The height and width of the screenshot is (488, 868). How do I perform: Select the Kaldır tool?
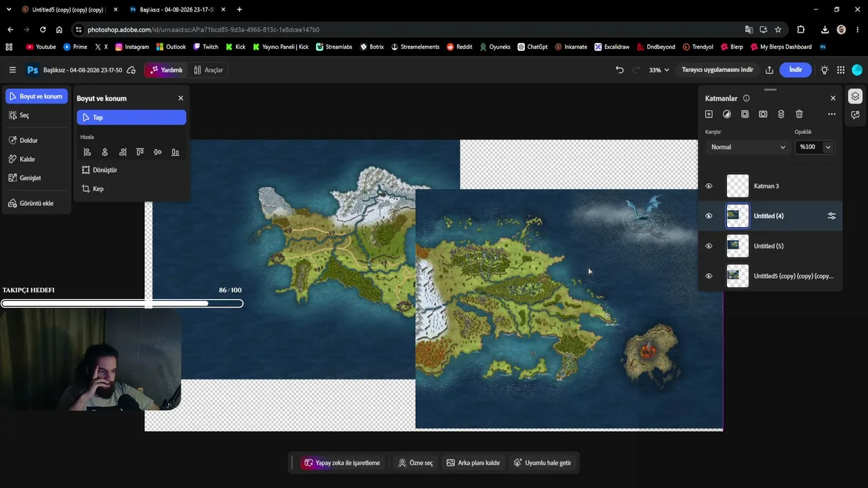pyautogui.click(x=37, y=159)
